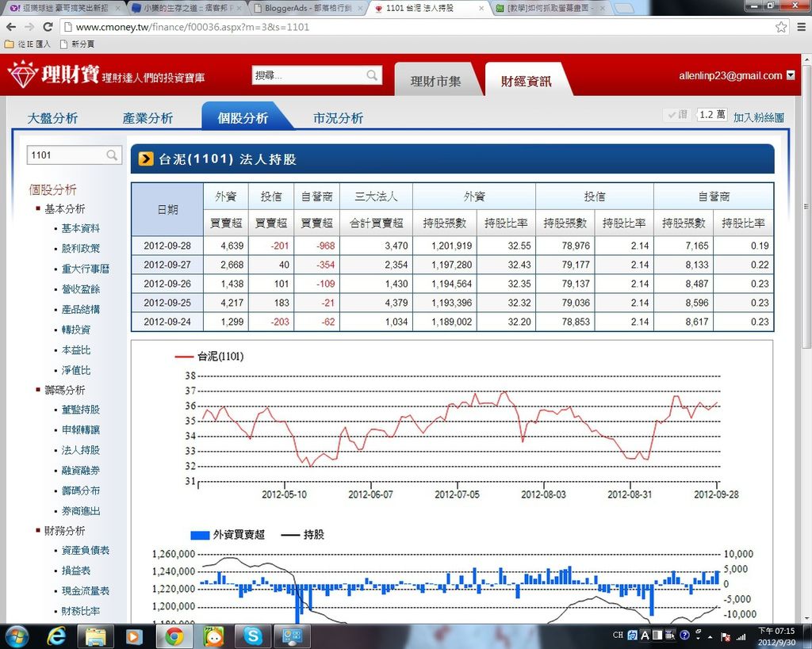Switch to Chrome taskbar icon
This screenshot has height=649, width=812.
(x=174, y=636)
